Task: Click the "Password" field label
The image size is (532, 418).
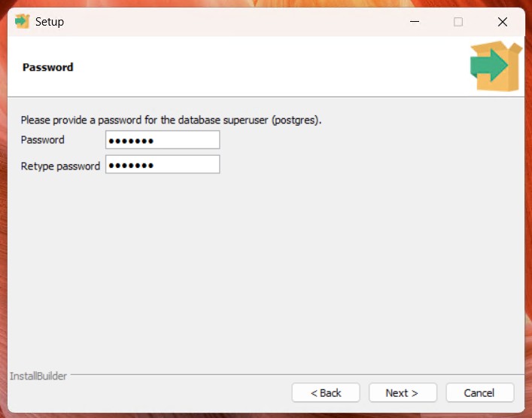Action: (x=42, y=139)
